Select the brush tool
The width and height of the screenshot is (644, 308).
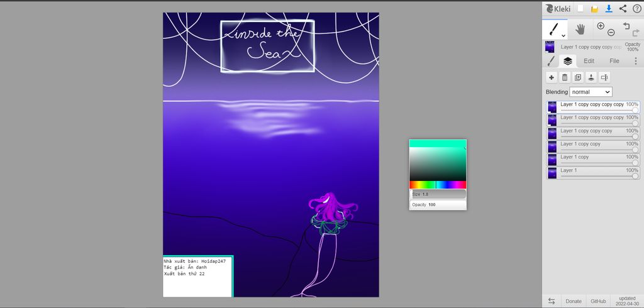(554, 29)
